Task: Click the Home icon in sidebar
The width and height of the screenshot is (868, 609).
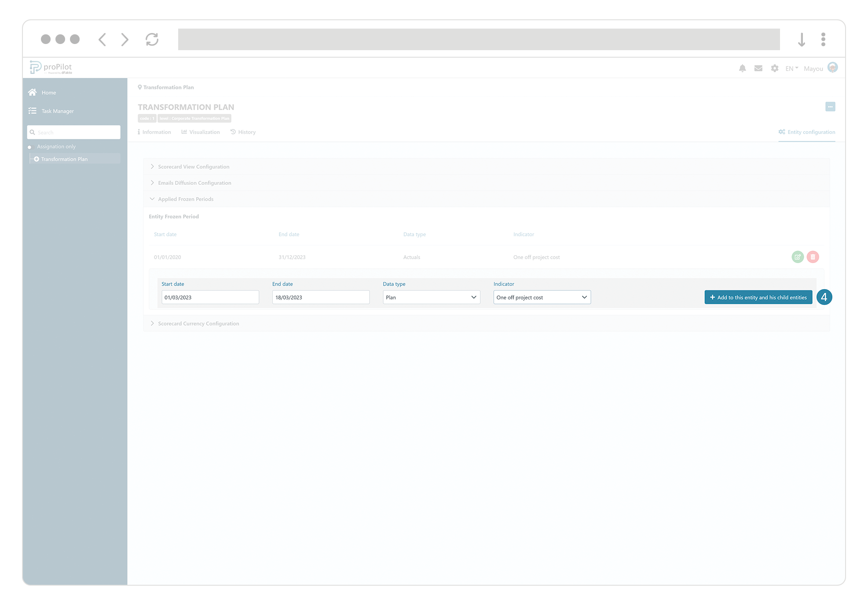Action: pyautogui.click(x=33, y=92)
